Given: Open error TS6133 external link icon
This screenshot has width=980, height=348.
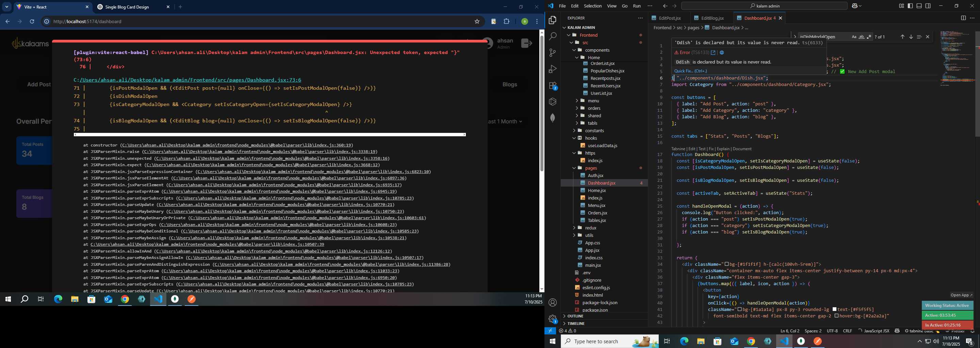Looking at the screenshot, I should tap(713, 52).
